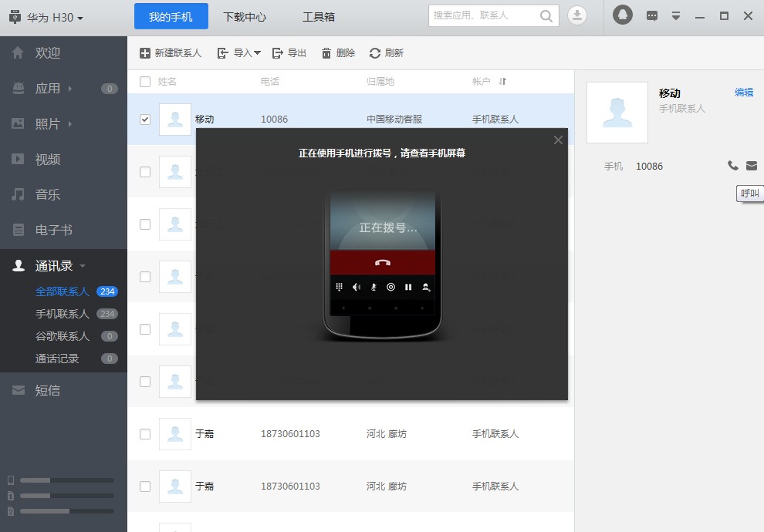The height and width of the screenshot is (532, 764).
Task: Click the phone call icon for 10086
Action: [733, 166]
